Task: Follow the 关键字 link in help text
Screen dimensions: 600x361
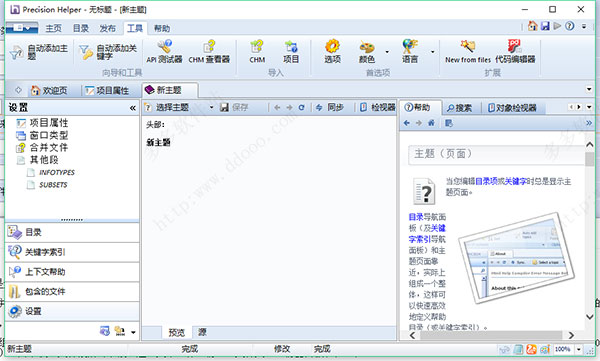Action: [x=515, y=181]
